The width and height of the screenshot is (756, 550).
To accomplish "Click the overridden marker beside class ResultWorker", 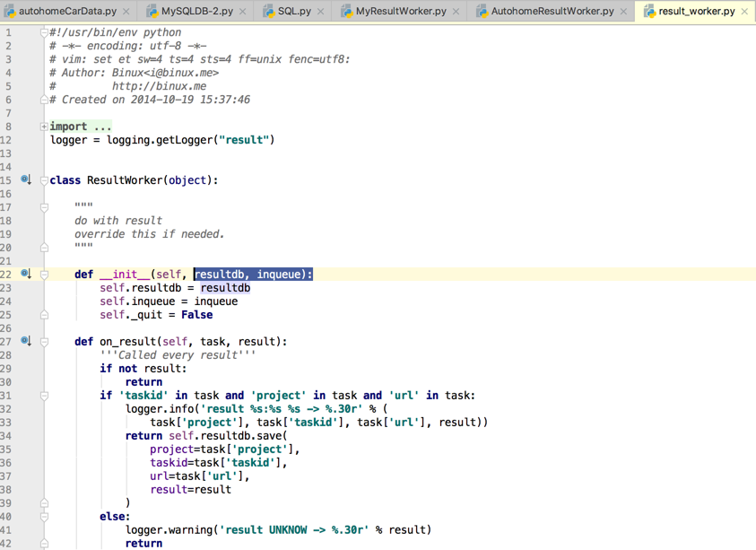I will [x=26, y=180].
